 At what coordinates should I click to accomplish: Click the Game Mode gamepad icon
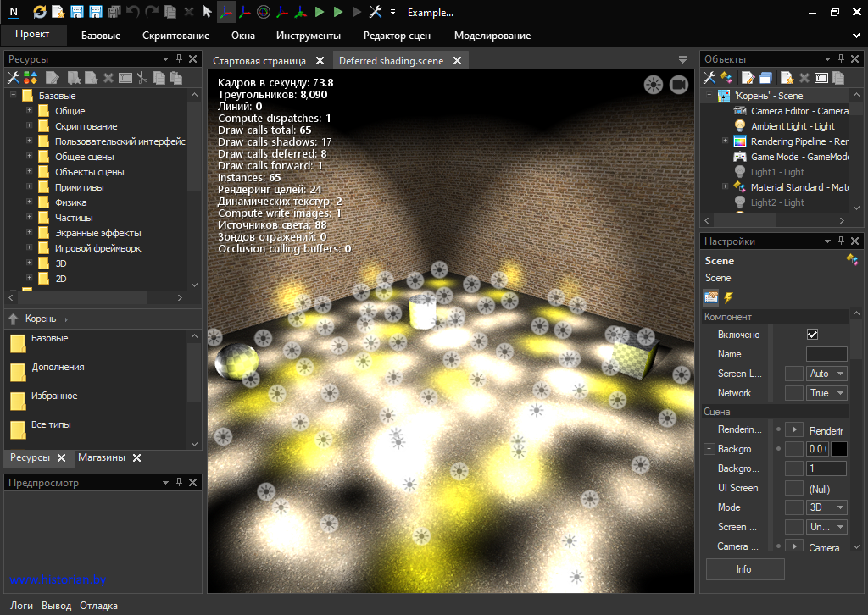pyautogui.click(x=739, y=157)
